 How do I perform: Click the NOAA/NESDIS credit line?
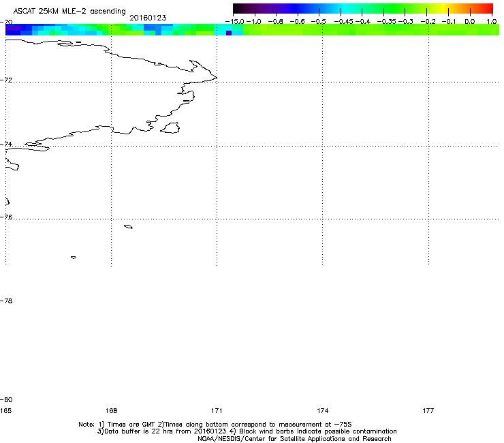(x=294, y=439)
